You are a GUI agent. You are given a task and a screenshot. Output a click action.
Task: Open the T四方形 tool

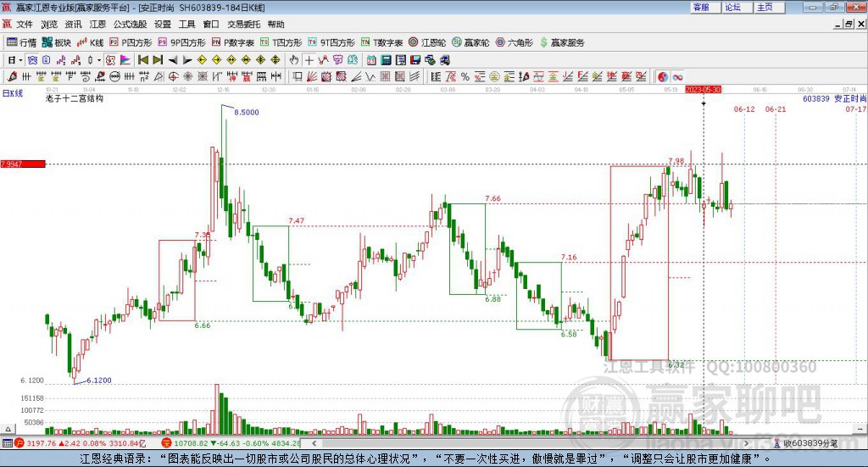coord(281,42)
